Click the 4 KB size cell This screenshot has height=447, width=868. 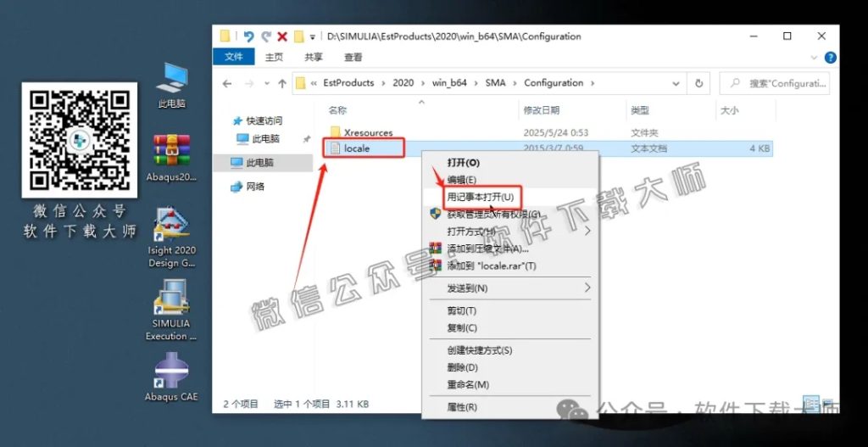click(760, 148)
